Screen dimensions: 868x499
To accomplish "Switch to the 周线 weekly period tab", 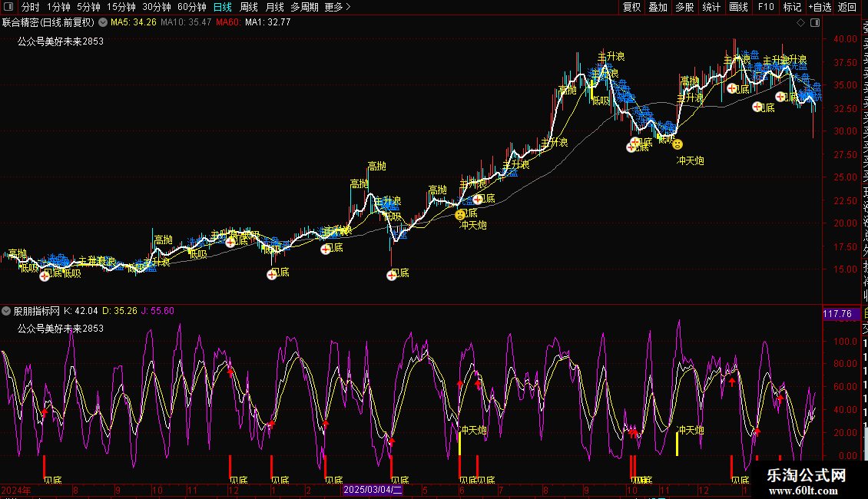I will pyautogui.click(x=249, y=7).
